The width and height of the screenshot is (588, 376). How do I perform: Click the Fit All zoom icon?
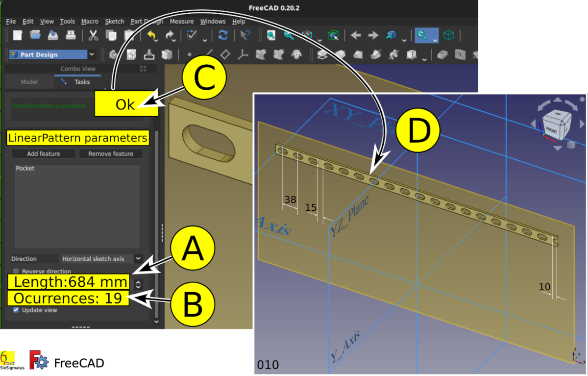tap(271, 35)
